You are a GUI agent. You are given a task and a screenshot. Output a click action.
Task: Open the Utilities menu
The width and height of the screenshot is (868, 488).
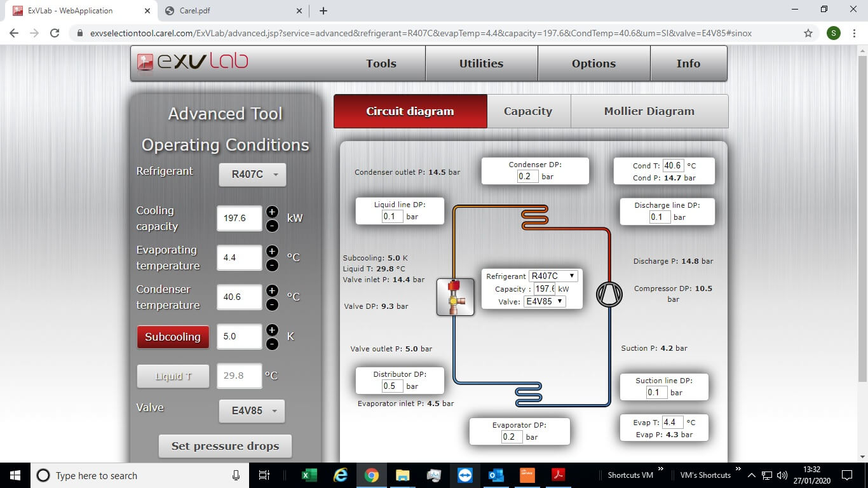(x=481, y=64)
